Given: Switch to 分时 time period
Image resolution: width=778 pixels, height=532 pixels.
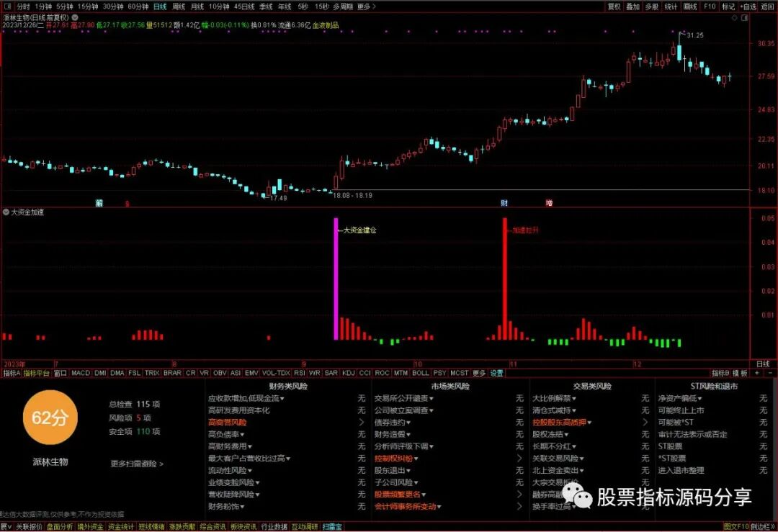Looking at the screenshot, I should [23, 6].
